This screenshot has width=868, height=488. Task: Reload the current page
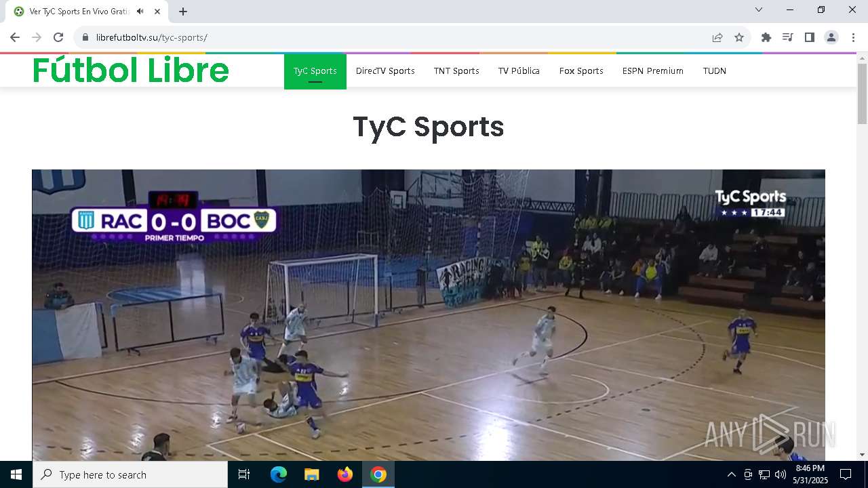coord(58,37)
